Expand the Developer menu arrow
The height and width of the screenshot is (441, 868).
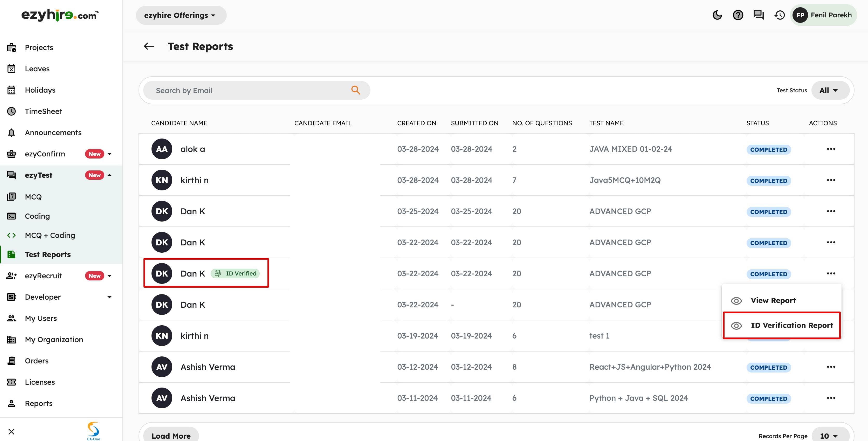pyautogui.click(x=109, y=297)
